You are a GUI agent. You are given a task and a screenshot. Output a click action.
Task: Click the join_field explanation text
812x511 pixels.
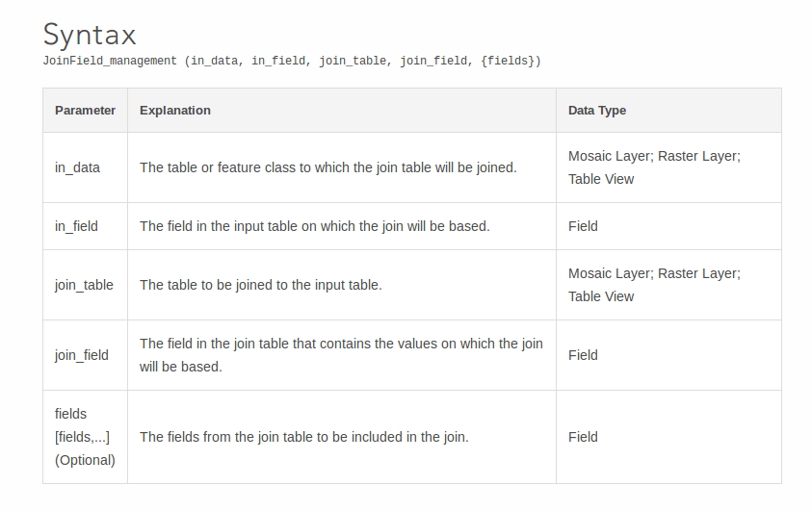tap(341, 355)
